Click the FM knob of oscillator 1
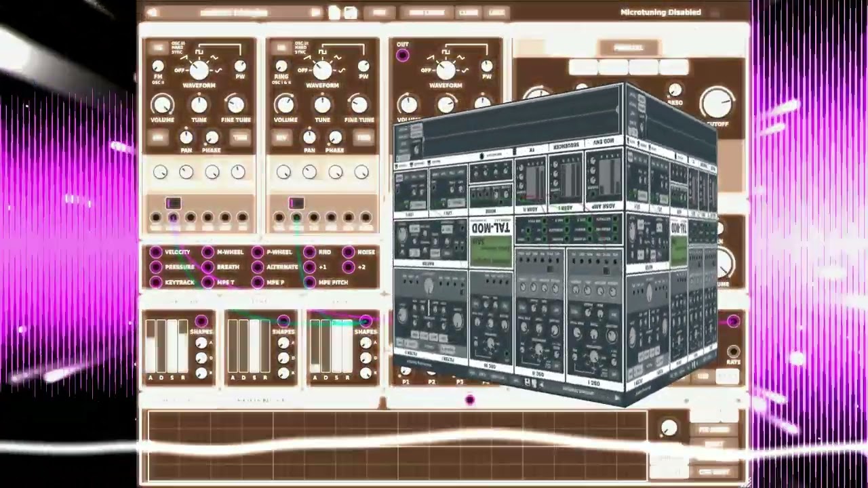The image size is (868, 488). tap(157, 66)
